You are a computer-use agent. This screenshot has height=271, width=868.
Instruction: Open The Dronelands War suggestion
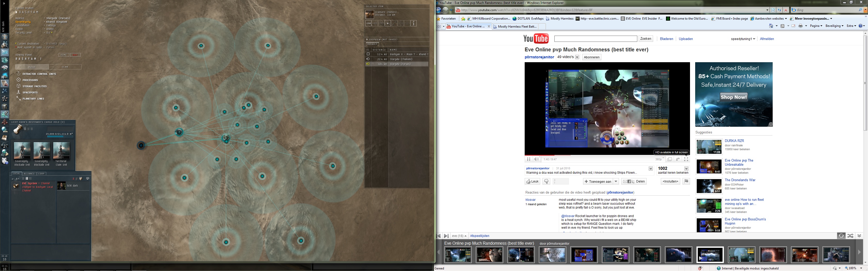click(740, 180)
